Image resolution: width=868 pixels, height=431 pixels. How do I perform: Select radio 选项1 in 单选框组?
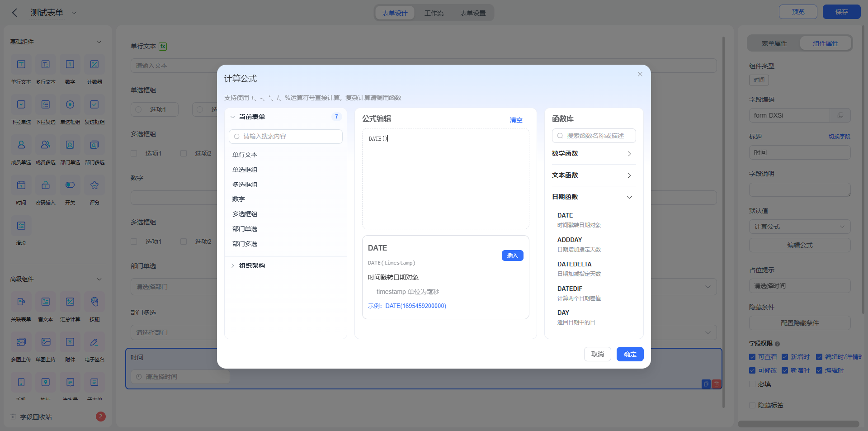139,109
